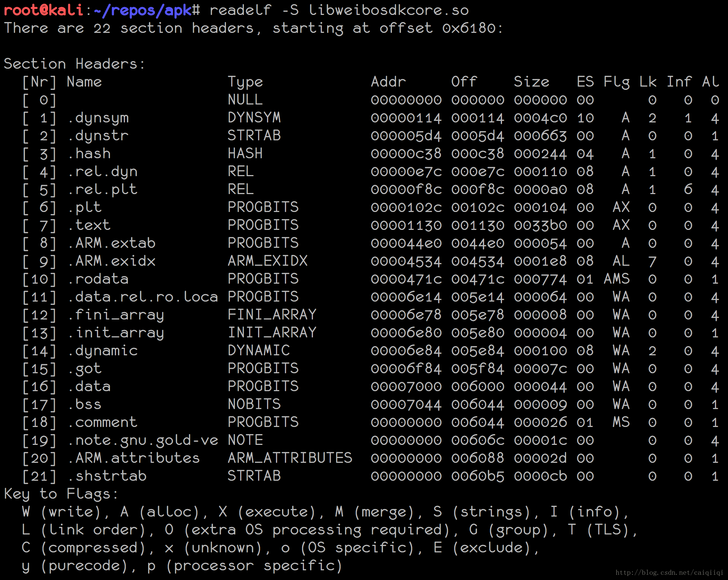Click the AMS flag of .rodata
Image resolution: width=728 pixels, height=580 pixels.
[x=617, y=279]
